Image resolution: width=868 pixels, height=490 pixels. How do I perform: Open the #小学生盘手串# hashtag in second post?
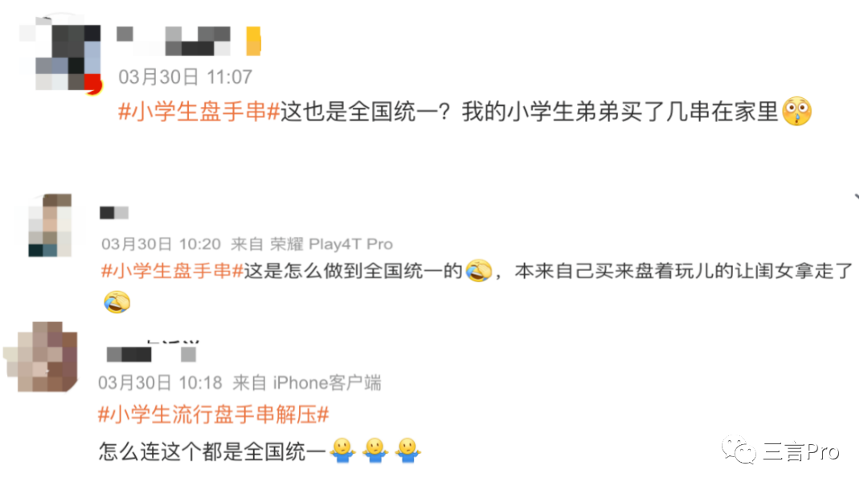(x=172, y=271)
